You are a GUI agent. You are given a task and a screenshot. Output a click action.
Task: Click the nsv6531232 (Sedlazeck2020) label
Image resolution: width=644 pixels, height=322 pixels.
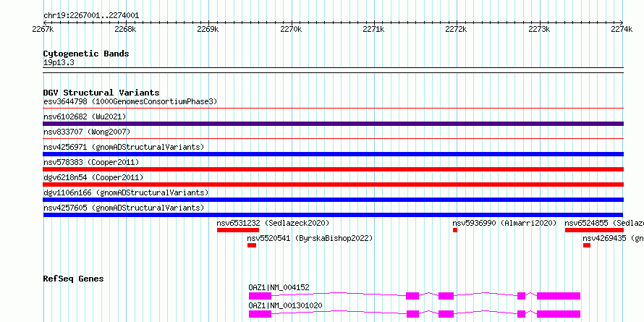coord(273,223)
